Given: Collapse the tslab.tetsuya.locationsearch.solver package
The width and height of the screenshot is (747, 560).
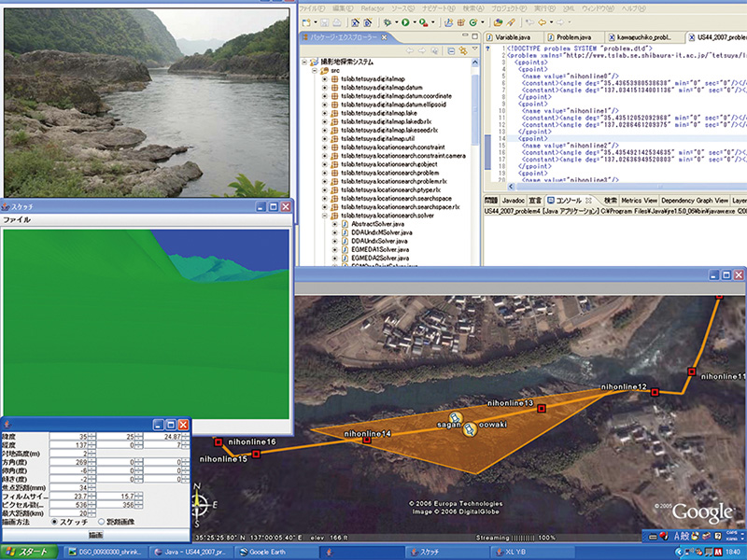Looking at the screenshot, I should [x=324, y=216].
